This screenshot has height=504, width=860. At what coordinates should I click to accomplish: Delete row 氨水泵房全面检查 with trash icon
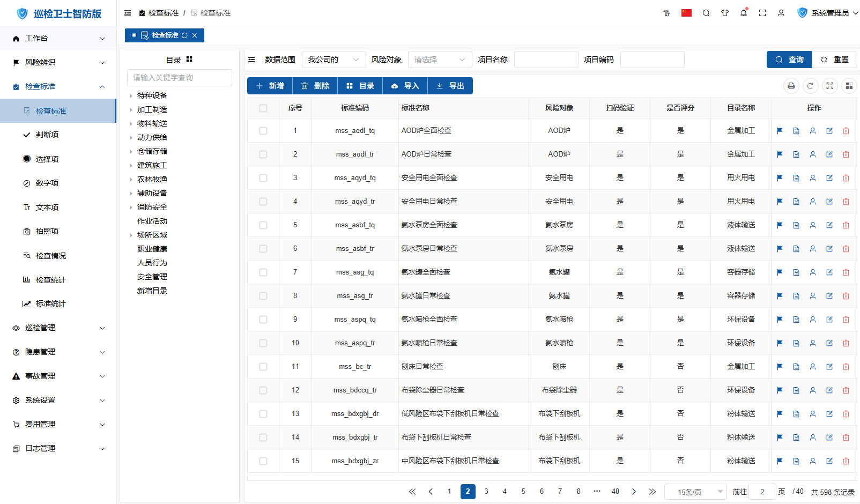click(846, 225)
